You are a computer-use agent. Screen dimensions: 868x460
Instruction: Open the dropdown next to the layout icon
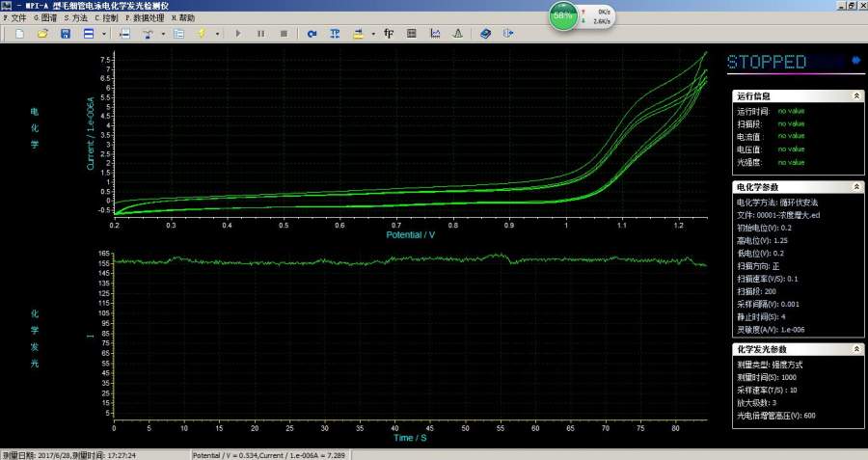103,34
